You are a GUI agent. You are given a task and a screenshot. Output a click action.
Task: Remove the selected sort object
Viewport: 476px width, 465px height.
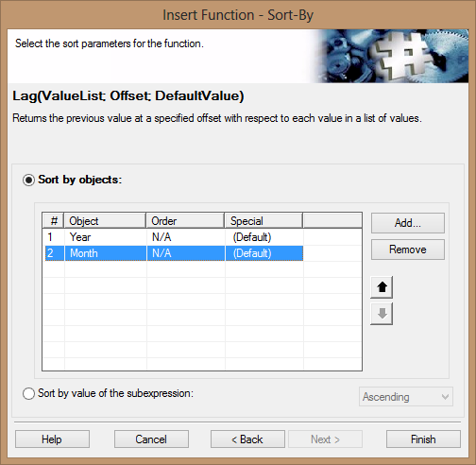(408, 250)
